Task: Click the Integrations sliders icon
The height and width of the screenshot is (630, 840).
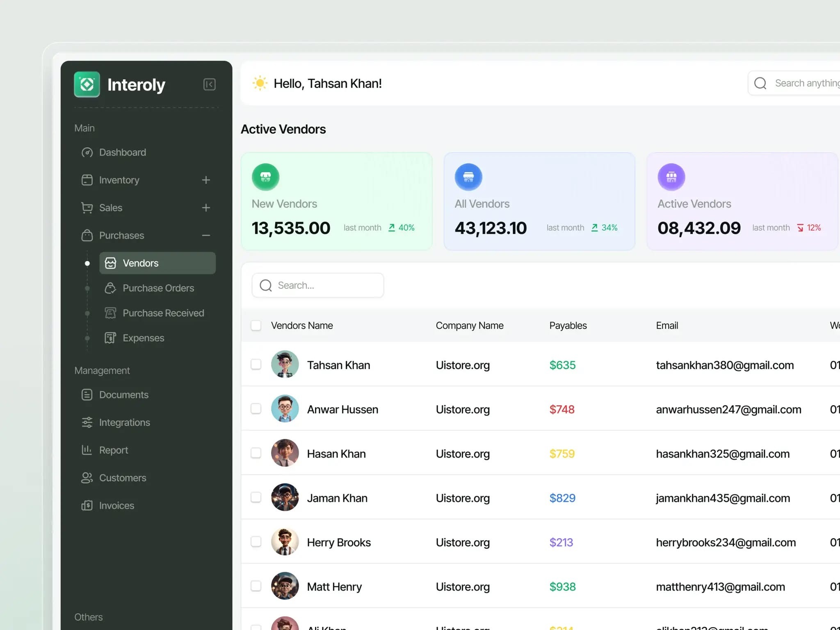Action: click(87, 422)
